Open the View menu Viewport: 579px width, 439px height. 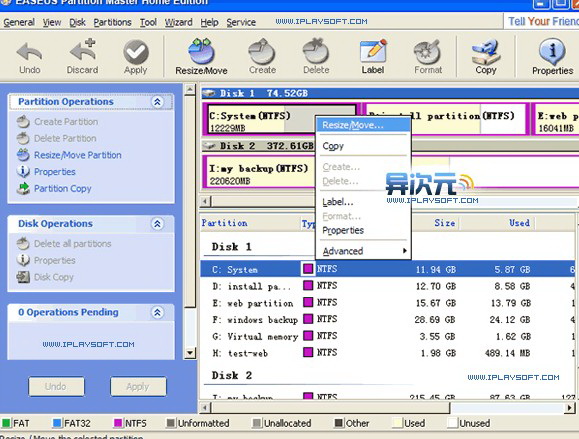point(52,23)
